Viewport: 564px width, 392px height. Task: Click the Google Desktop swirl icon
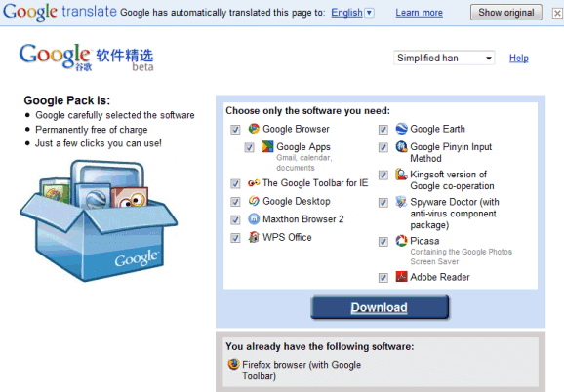[254, 201]
